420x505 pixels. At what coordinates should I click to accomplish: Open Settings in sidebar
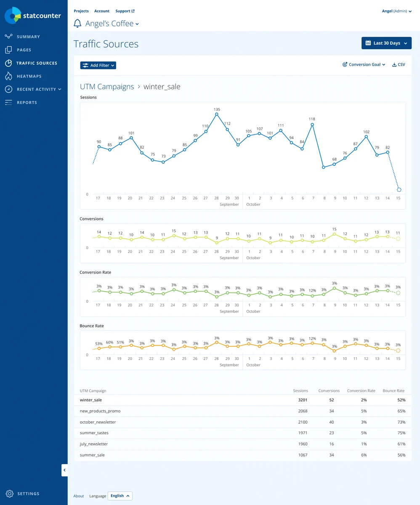tap(28, 494)
